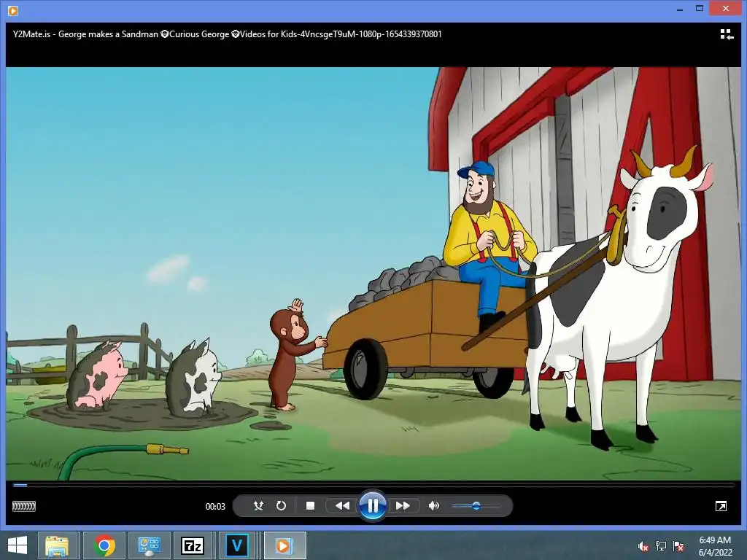747x560 pixels.
Task: Open the Action Center flag icon
Action: pyautogui.click(x=678, y=546)
